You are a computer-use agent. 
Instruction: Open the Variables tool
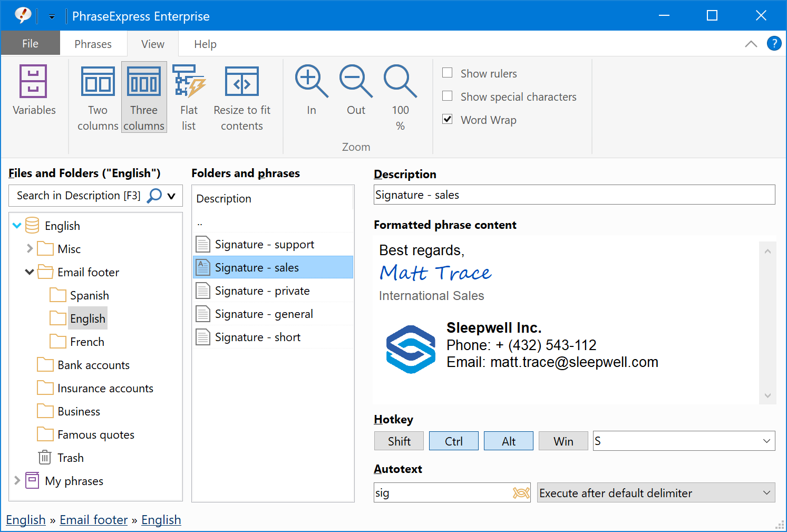pos(34,90)
